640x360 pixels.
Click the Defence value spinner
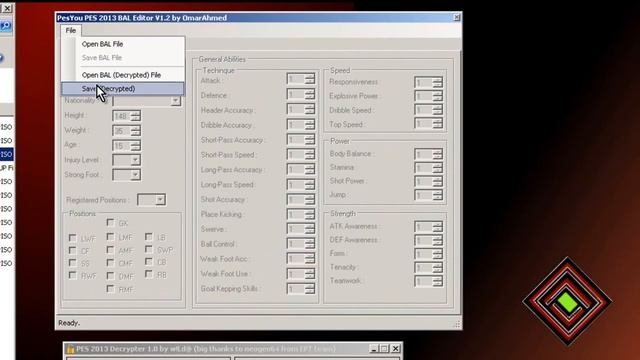point(310,95)
